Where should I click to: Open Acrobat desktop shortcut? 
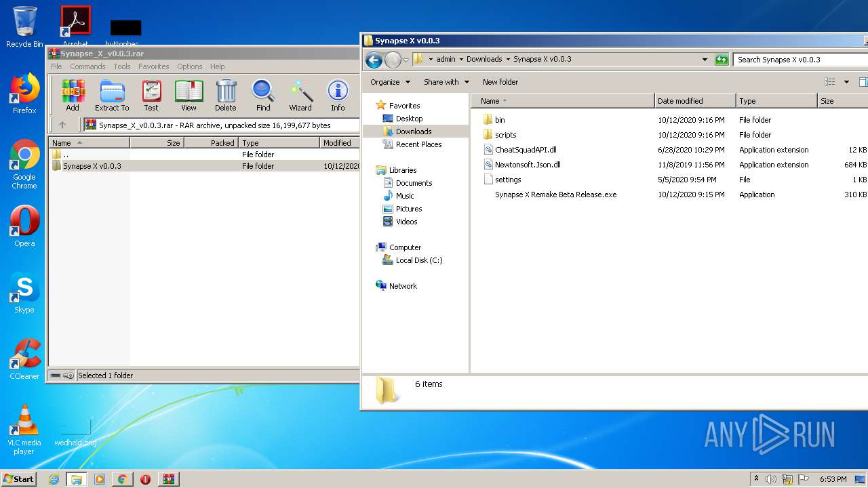click(75, 26)
